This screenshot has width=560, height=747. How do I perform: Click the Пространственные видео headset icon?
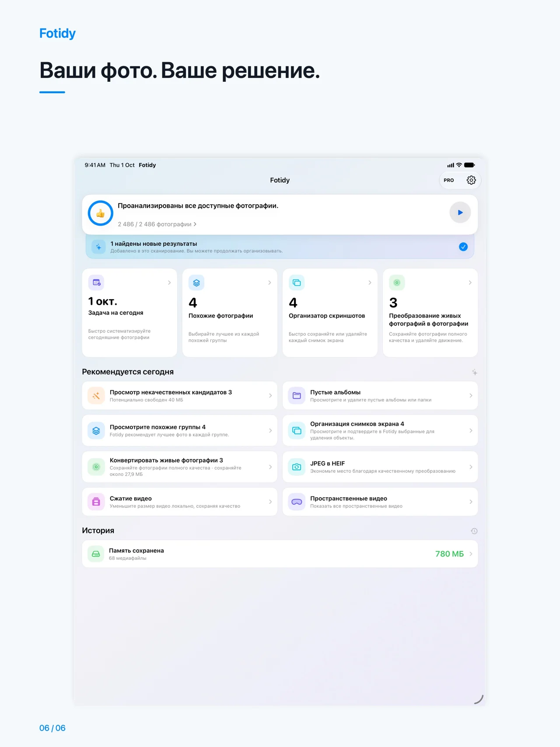pyautogui.click(x=297, y=502)
